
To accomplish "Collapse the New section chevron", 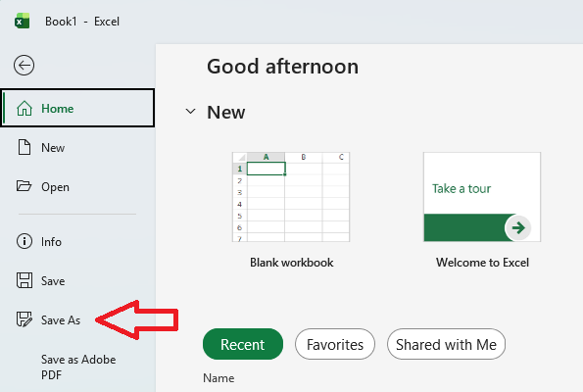I will point(190,111).
